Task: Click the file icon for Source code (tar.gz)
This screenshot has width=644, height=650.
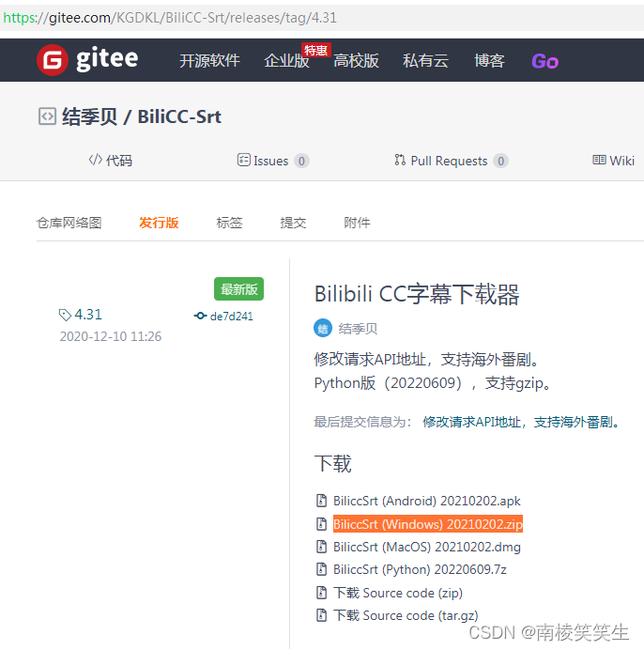Action: pyautogui.click(x=322, y=615)
